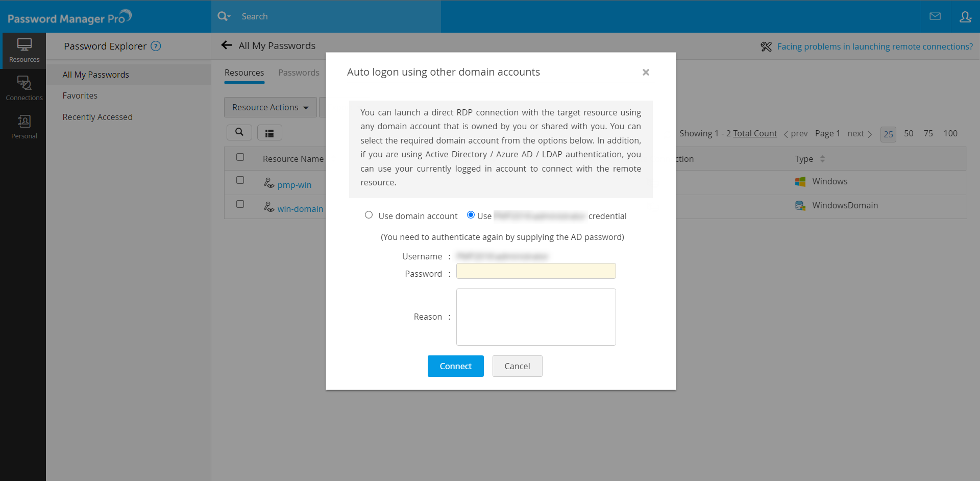Tick the pmp-win row checkbox
This screenshot has width=980, height=481.
(x=240, y=180)
